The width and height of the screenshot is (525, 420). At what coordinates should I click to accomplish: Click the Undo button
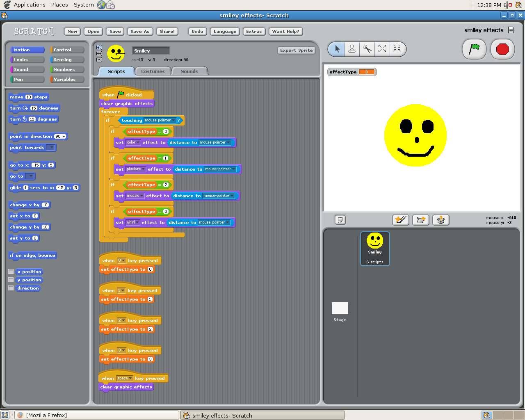(x=197, y=31)
